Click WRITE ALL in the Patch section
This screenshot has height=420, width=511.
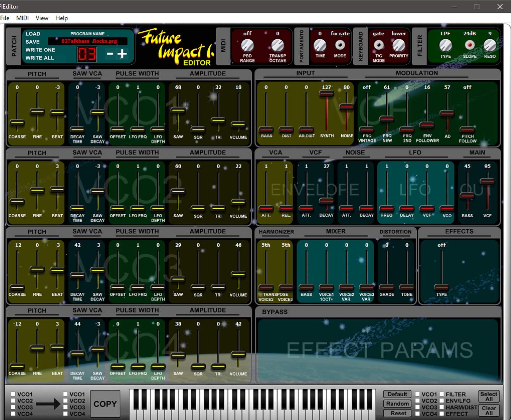40,58
